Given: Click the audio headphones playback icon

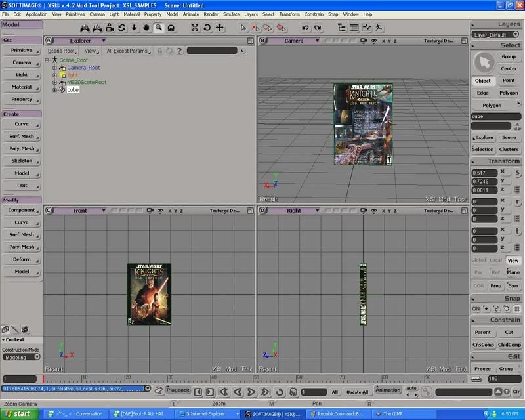Looking at the screenshot, I should coord(293,392).
